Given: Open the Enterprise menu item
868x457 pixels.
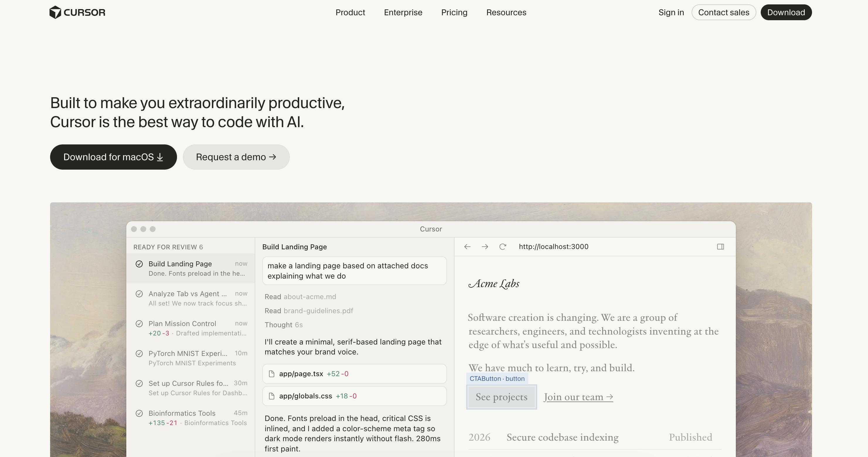Looking at the screenshot, I should (403, 13).
